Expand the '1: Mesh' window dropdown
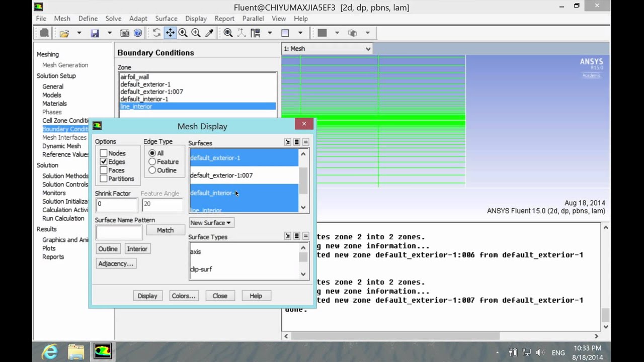644x362 pixels. tap(368, 49)
